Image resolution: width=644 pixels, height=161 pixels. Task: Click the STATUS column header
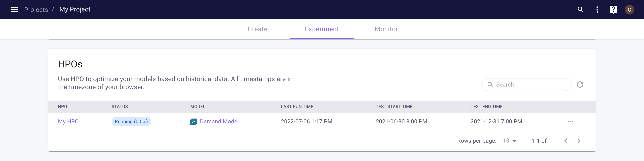[x=120, y=106]
